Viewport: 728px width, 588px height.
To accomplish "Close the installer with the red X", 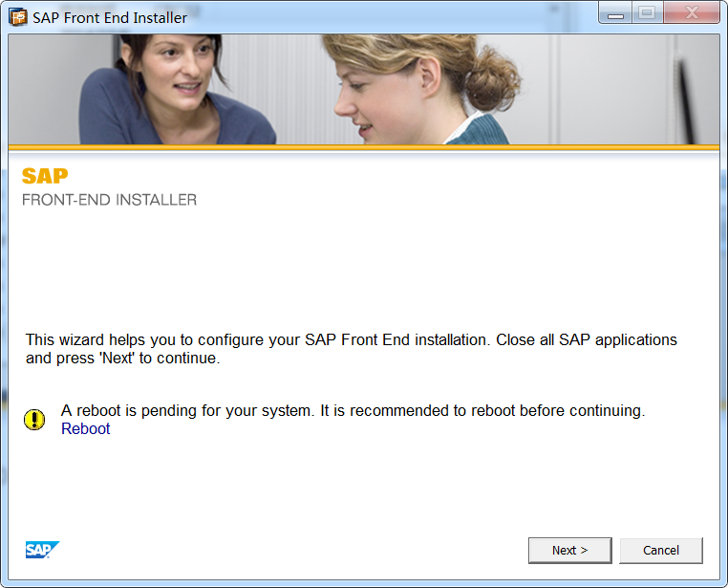I will 692,13.
